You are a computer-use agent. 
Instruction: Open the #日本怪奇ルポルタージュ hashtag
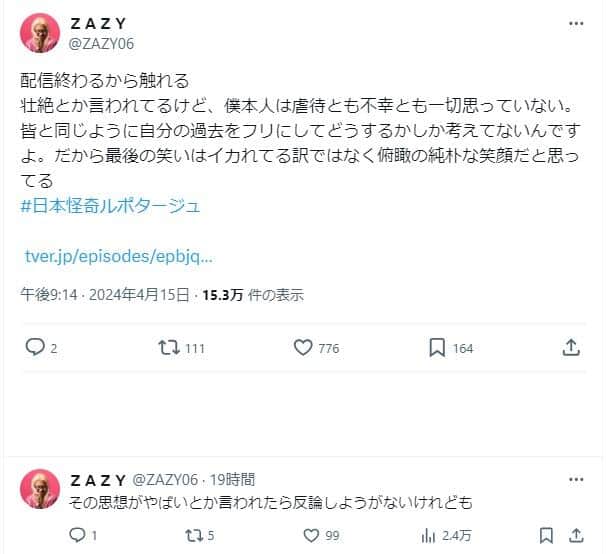[x=110, y=205]
